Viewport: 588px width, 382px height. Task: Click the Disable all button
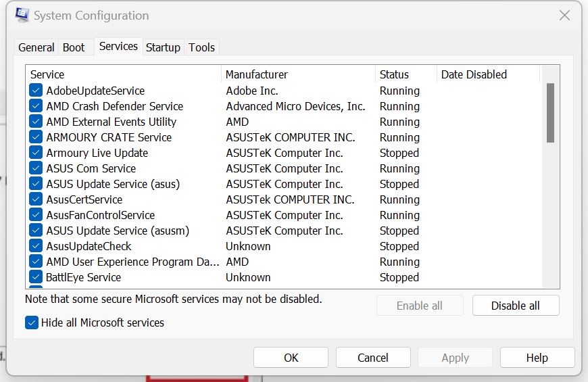click(x=516, y=306)
